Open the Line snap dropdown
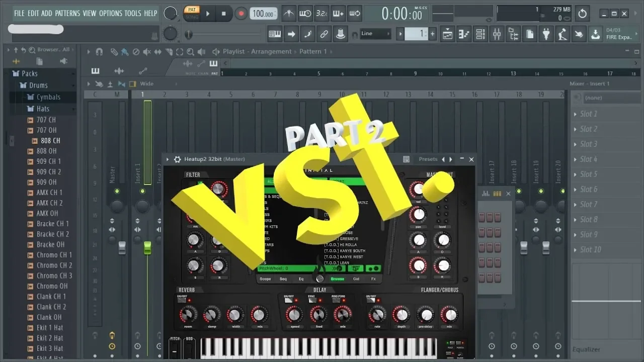This screenshot has height=362, width=644. click(375, 34)
